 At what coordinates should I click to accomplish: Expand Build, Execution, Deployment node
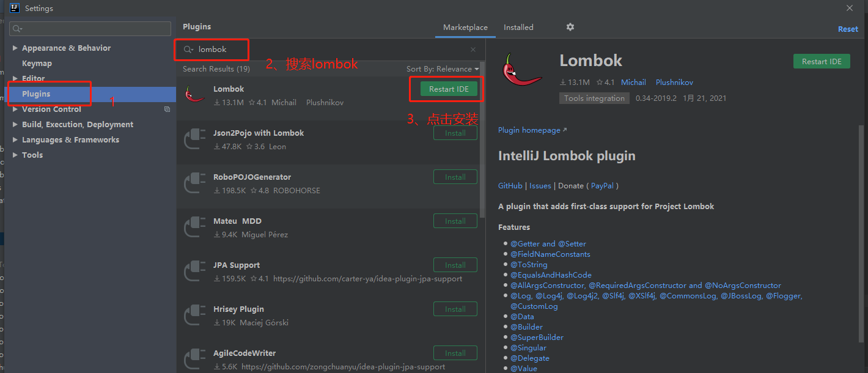(16, 124)
